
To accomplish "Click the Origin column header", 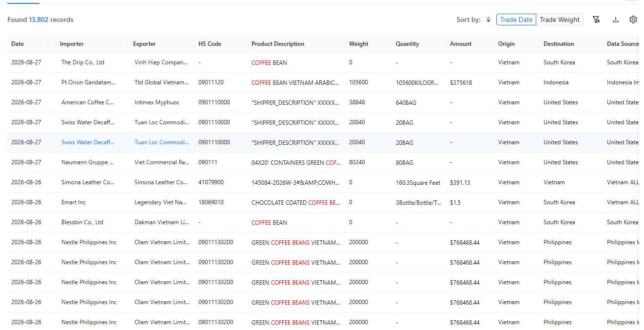I will point(507,44).
